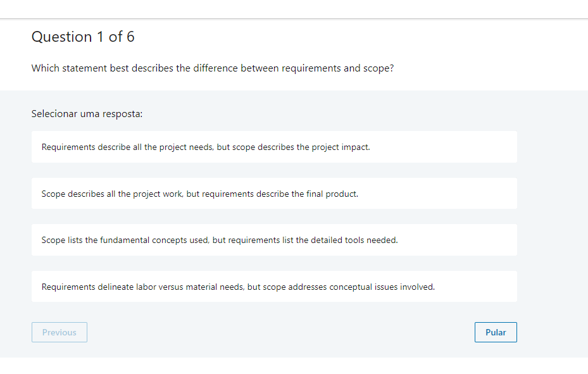Tap the greyed-out Previous navigation button
The width and height of the screenshot is (588, 374).
59,332
